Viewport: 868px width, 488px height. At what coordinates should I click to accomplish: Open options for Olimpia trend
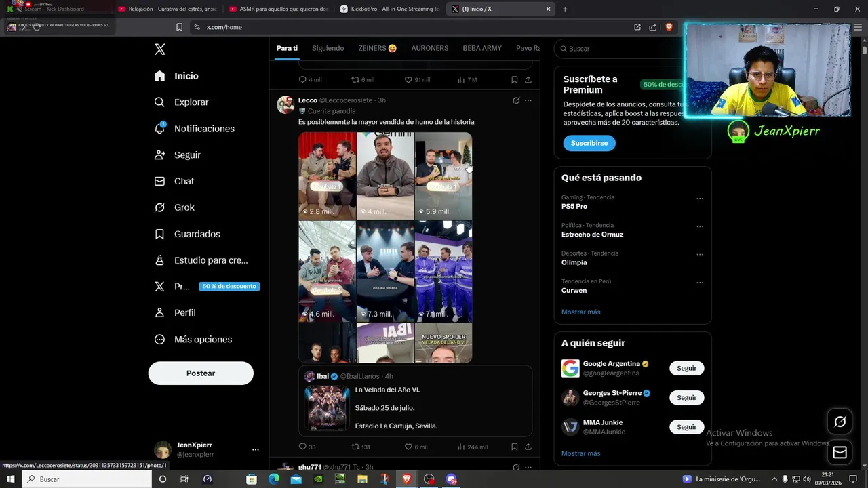[x=700, y=255]
